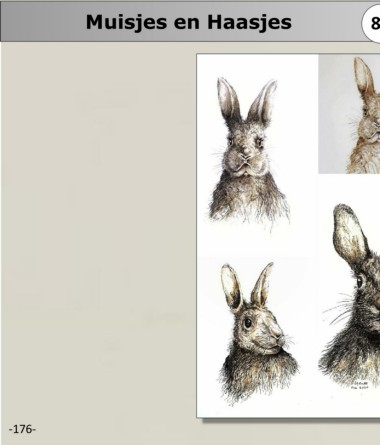Select the brown rabbit on gray background
Image resolution: width=380 pixels, height=445 pixels.
349,114
